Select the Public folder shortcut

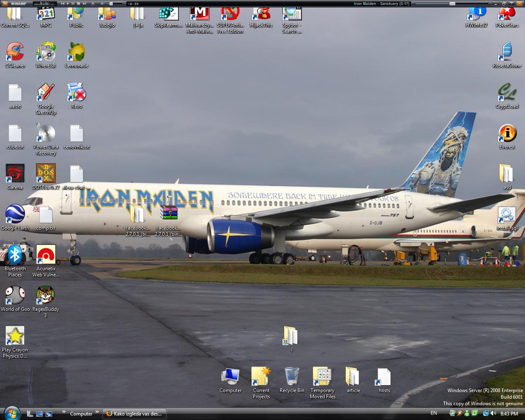click(77, 18)
